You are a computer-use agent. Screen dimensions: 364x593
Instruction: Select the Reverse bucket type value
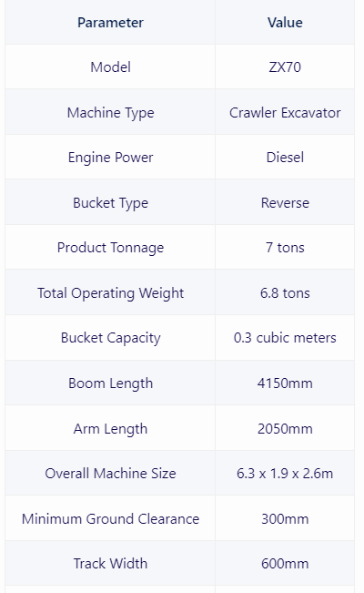coord(285,203)
